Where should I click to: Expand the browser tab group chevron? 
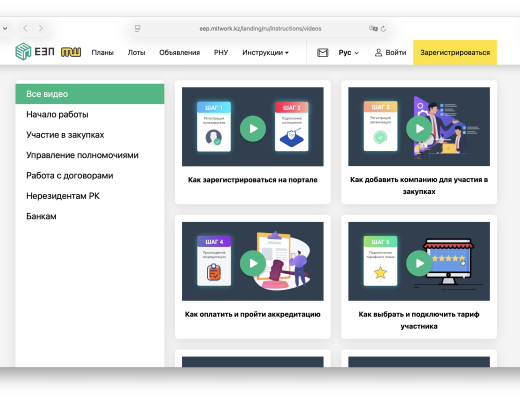(x=5, y=28)
